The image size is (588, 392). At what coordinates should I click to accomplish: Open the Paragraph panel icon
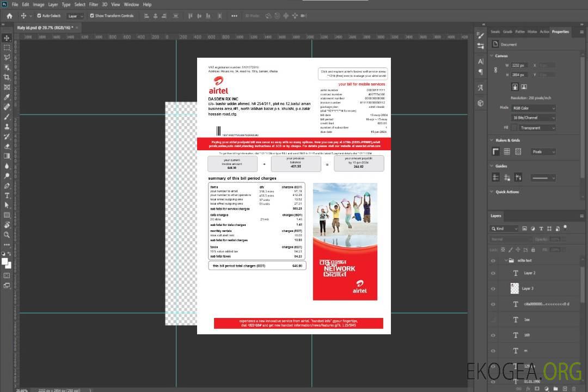pos(481,72)
